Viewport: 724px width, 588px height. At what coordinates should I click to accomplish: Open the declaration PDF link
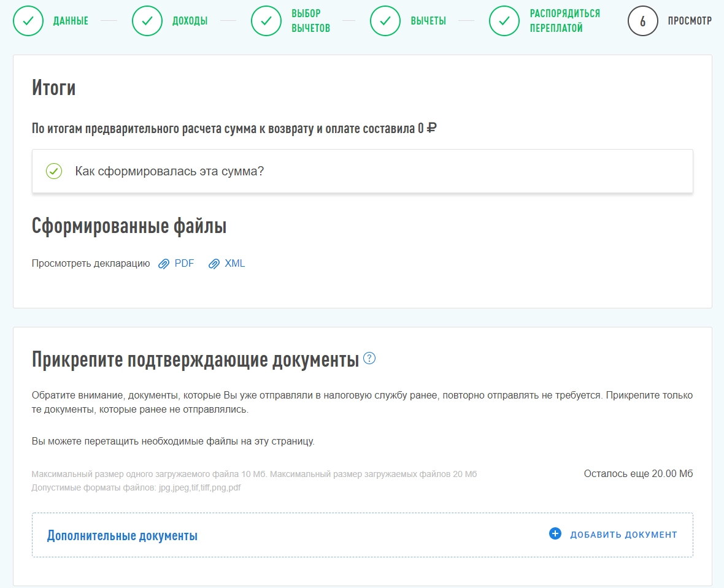pyautogui.click(x=184, y=264)
